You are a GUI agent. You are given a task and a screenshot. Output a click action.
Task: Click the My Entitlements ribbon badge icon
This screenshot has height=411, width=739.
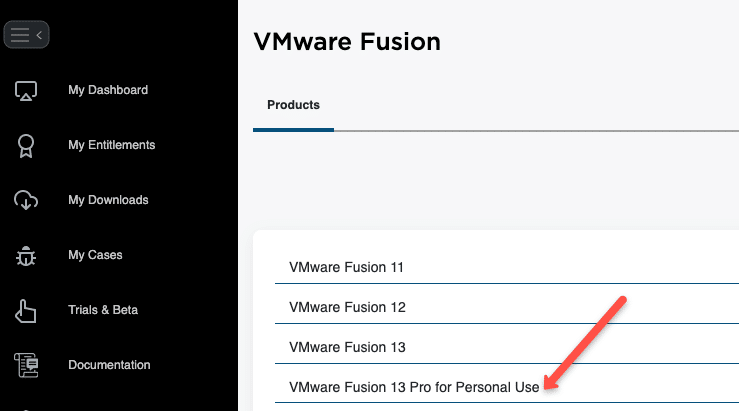coord(26,146)
